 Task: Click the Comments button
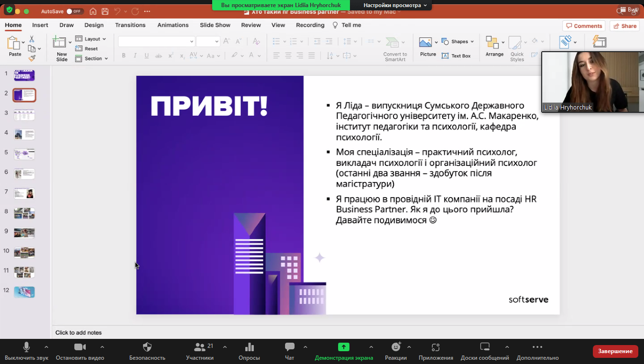pos(584,26)
